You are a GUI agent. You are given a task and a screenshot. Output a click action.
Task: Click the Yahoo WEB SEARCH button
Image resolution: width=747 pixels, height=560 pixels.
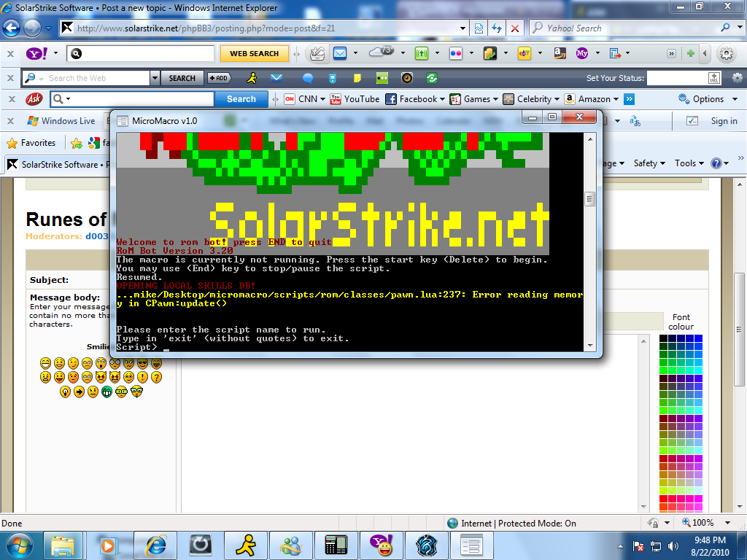click(x=255, y=53)
